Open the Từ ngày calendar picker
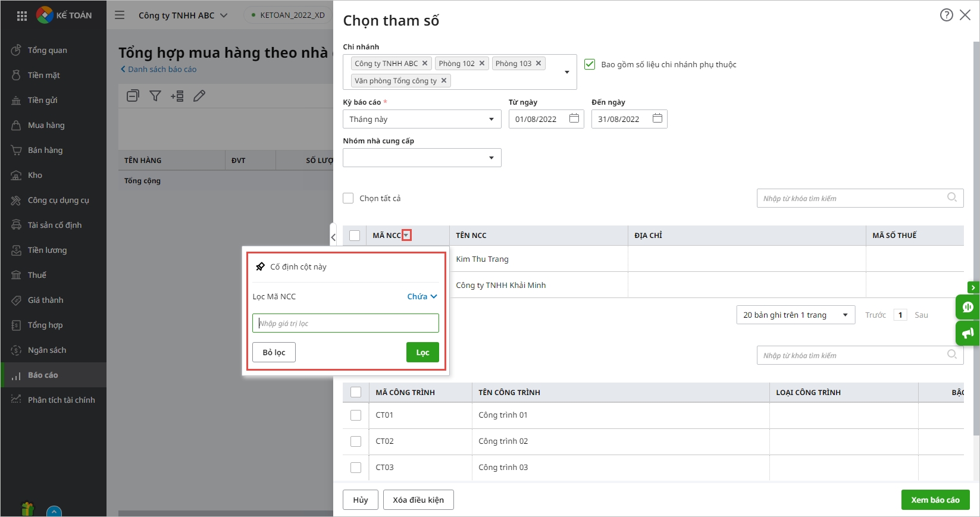The width and height of the screenshot is (980, 517). (574, 118)
